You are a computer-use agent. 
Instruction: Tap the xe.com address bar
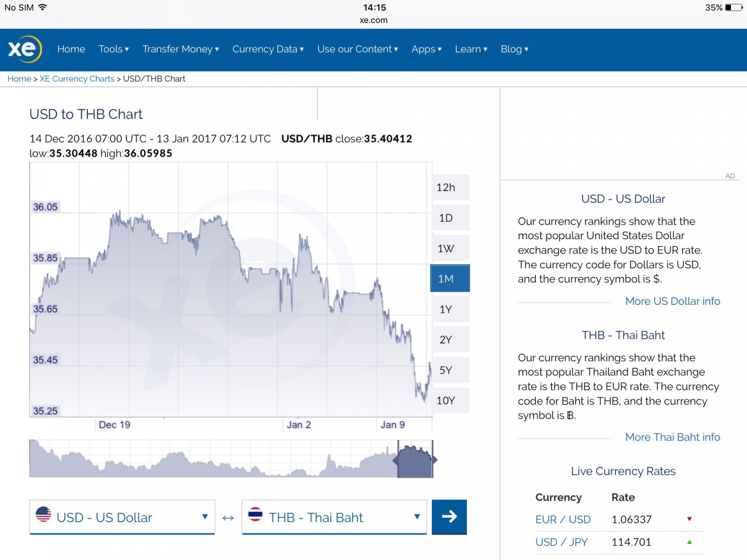point(373,20)
